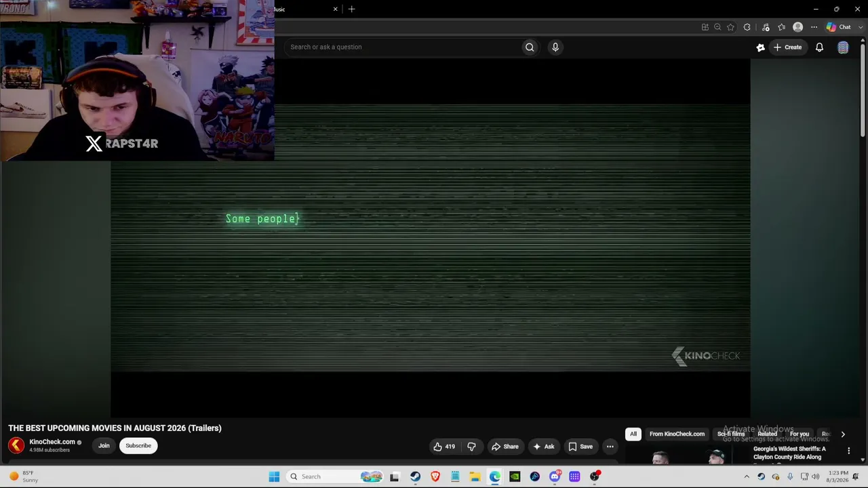Image resolution: width=868 pixels, height=488 pixels.
Task: Open YouTube notifications bell
Action: (x=819, y=47)
